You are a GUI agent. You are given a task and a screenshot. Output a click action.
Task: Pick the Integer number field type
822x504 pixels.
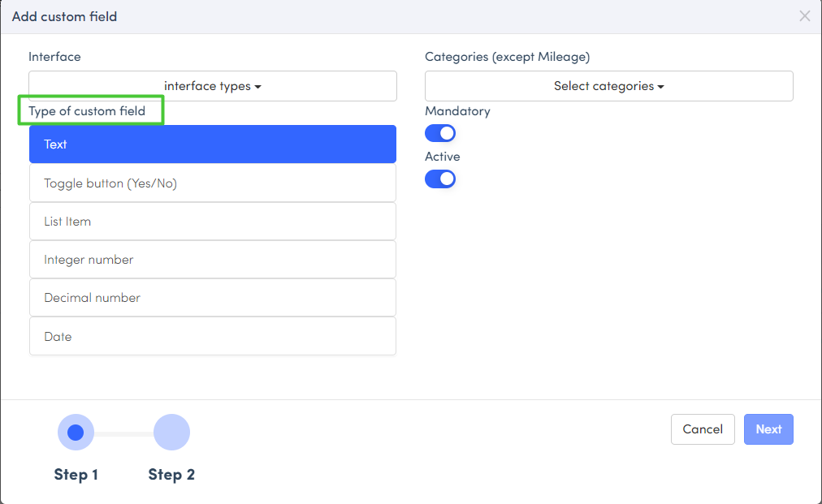213,260
